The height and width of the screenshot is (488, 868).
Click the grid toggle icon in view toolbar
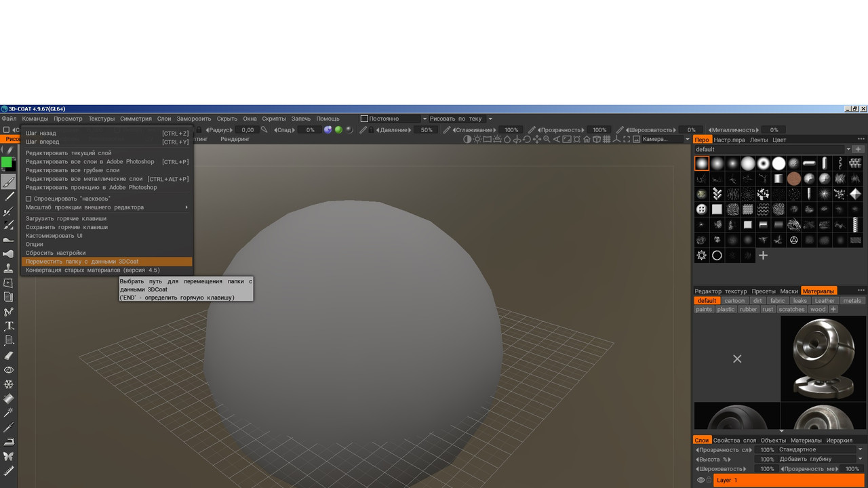click(x=606, y=139)
